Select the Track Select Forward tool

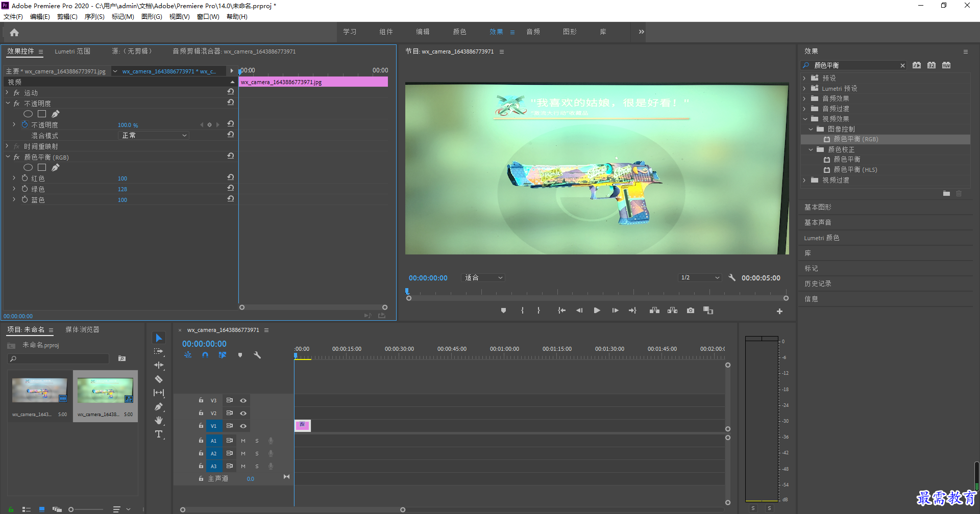pos(159,352)
